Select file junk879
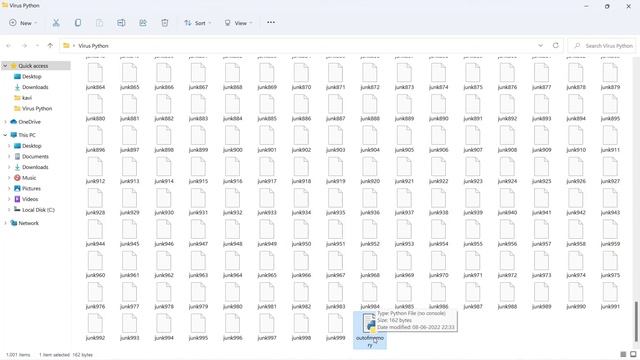The image size is (640, 360). [610, 77]
